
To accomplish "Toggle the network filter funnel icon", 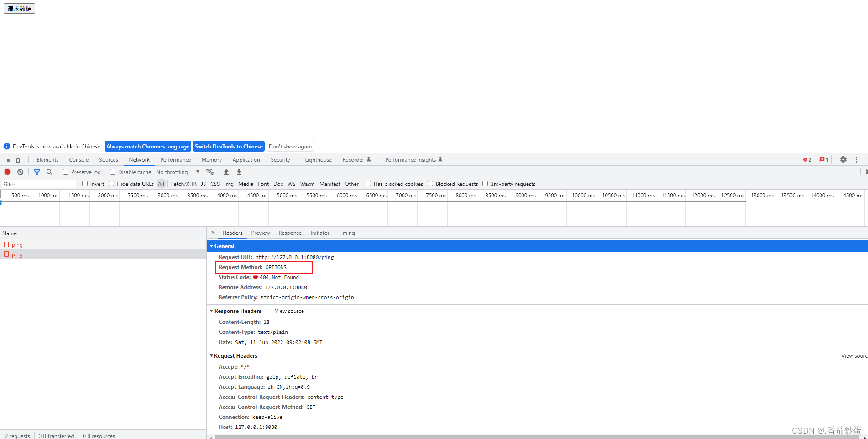I will [37, 172].
